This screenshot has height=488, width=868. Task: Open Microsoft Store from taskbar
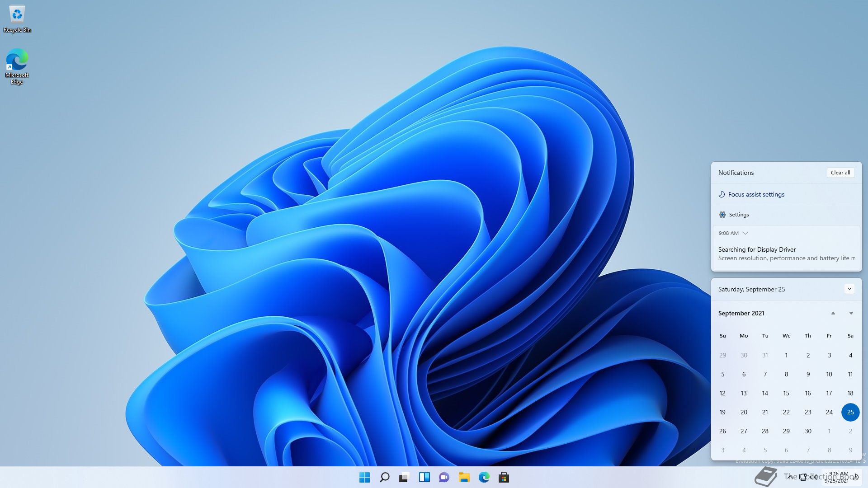coord(504,477)
